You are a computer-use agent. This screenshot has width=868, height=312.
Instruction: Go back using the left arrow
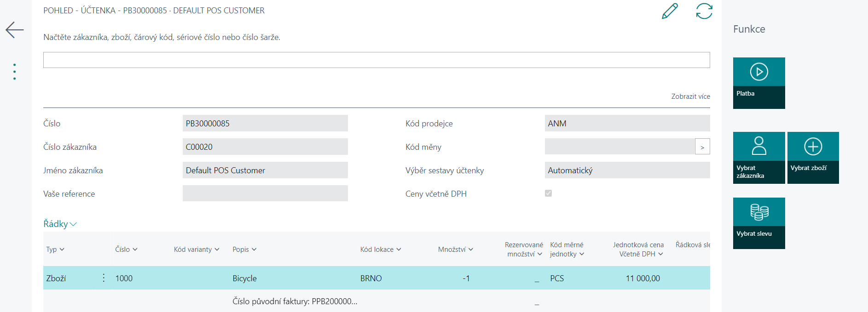(15, 30)
